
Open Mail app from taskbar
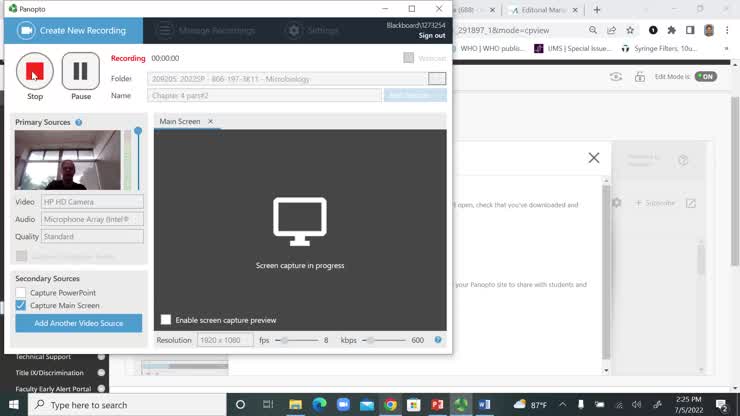[x=367, y=405]
